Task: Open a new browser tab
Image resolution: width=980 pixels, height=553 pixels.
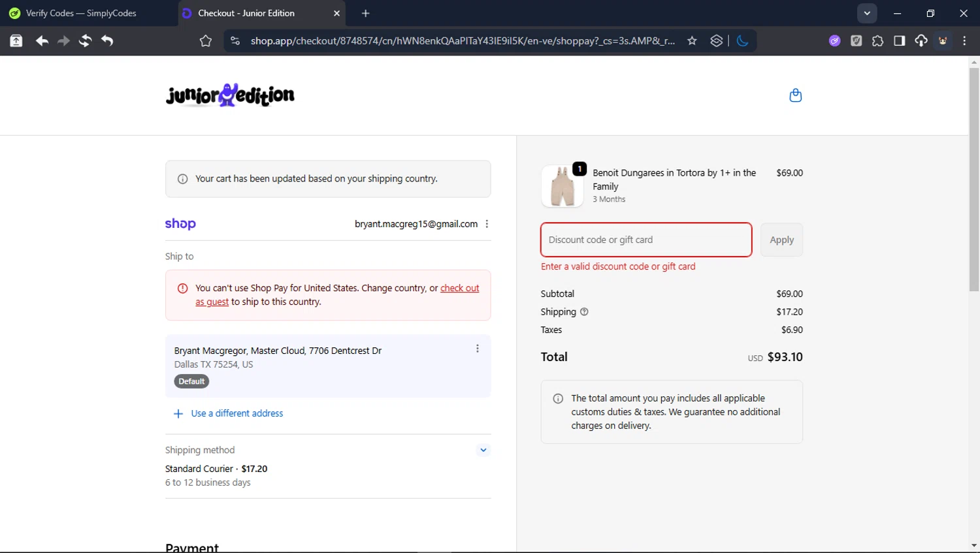Action: point(366,13)
